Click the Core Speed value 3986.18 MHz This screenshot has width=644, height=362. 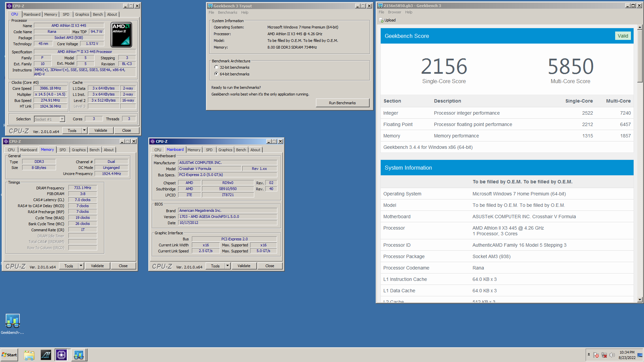point(50,88)
